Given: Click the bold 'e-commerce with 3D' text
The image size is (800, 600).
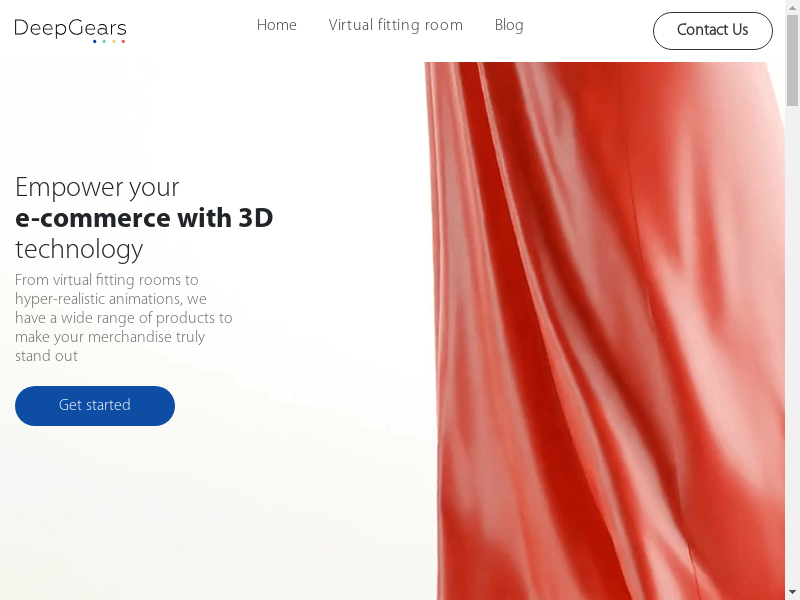Looking at the screenshot, I should click(x=144, y=218).
